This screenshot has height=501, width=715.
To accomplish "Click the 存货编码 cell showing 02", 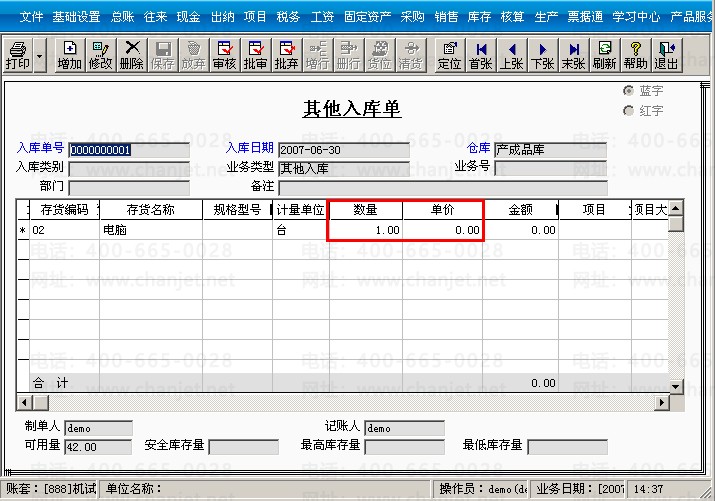I will 65,230.
